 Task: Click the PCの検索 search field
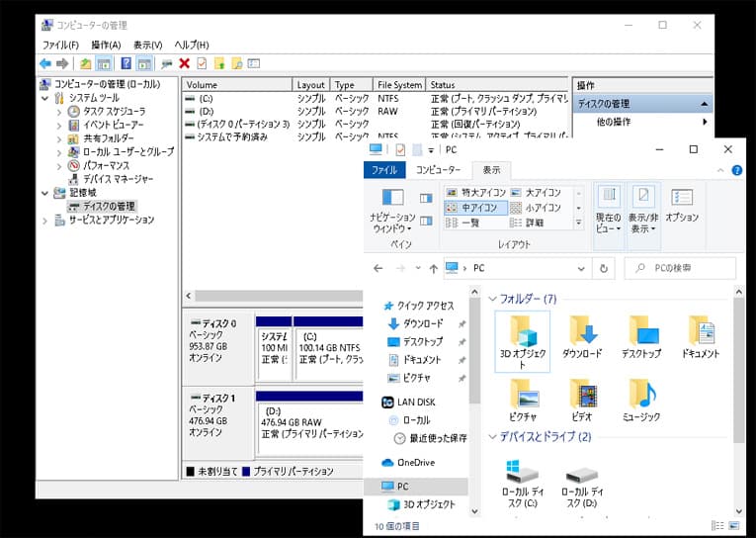click(x=686, y=268)
